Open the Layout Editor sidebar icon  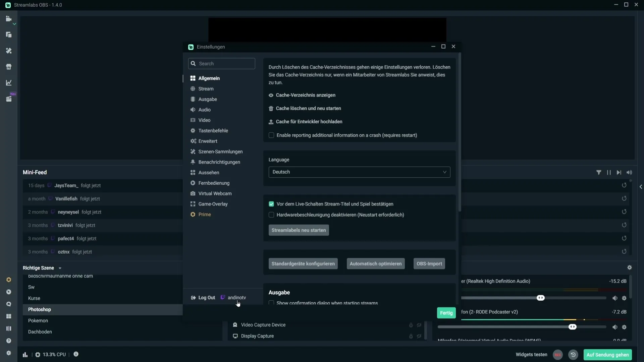pyautogui.click(x=9, y=35)
